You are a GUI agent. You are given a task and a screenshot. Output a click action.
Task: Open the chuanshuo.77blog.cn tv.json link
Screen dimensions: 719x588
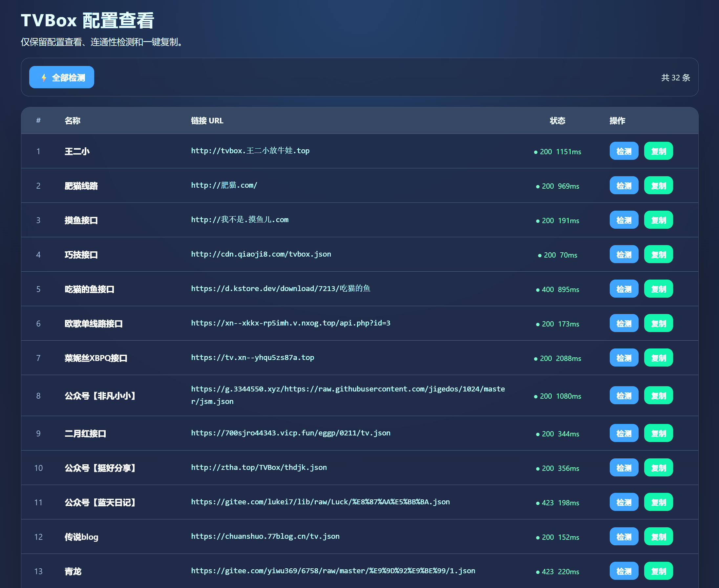click(265, 536)
